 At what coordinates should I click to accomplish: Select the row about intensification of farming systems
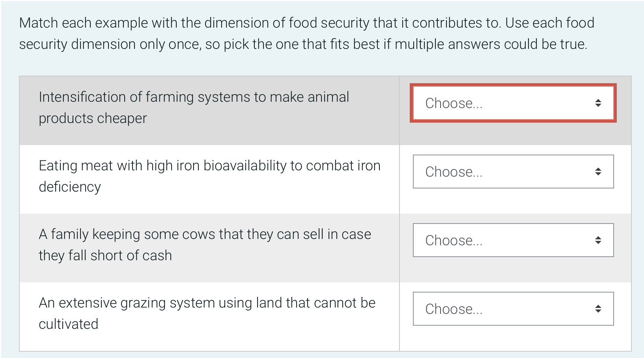coord(197,107)
